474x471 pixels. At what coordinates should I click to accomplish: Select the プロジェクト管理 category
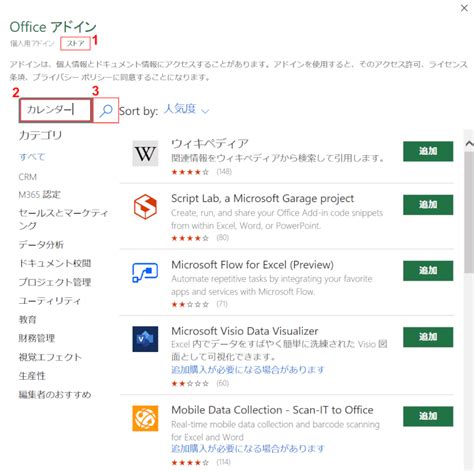click(55, 282)
